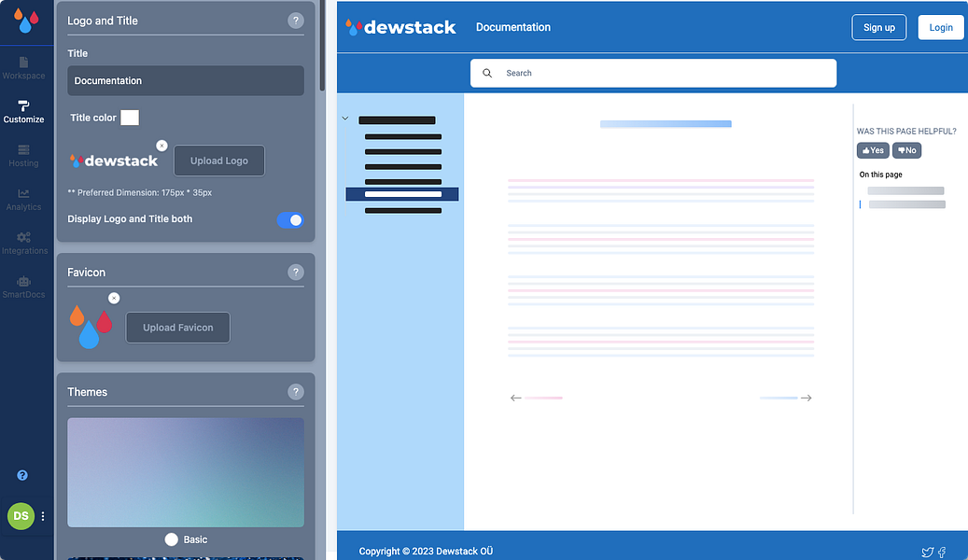Viewport: 968px width, 560px height.
Task: Show help for Logo and Title
Action: click(x=296, y=21)
